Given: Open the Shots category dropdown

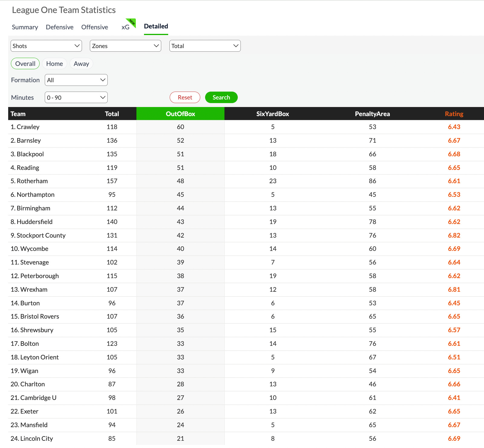Looking at the screenshot, I should pos(46,46).
